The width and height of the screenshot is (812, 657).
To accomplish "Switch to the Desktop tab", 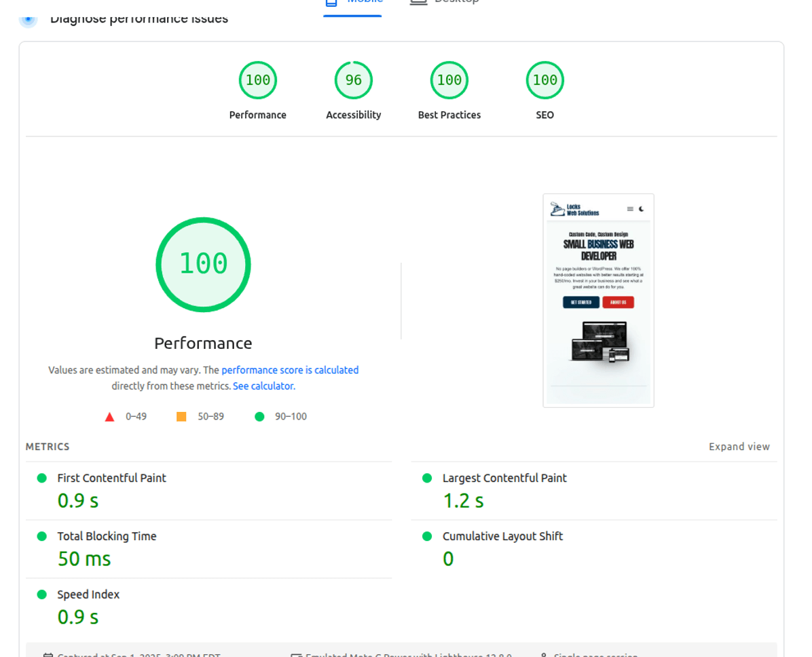I will pyautogui.click(x=445, y=3).
